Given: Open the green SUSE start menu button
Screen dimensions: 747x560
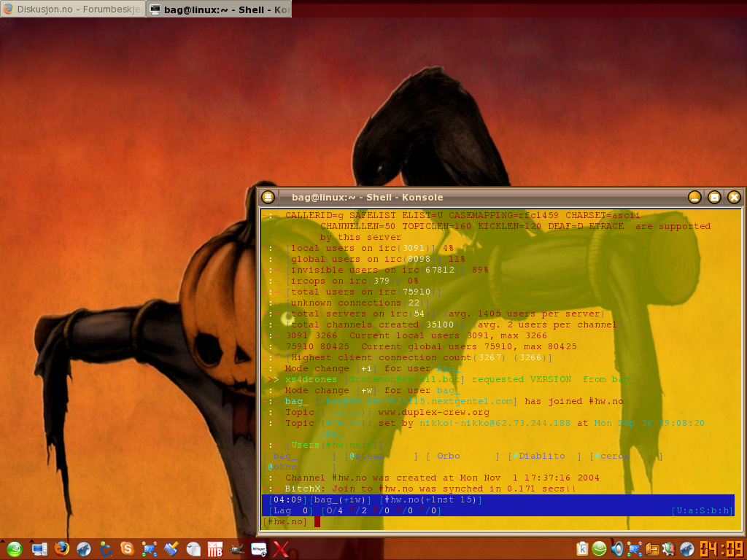Looking at the screenshot, I should click(15, 549).
